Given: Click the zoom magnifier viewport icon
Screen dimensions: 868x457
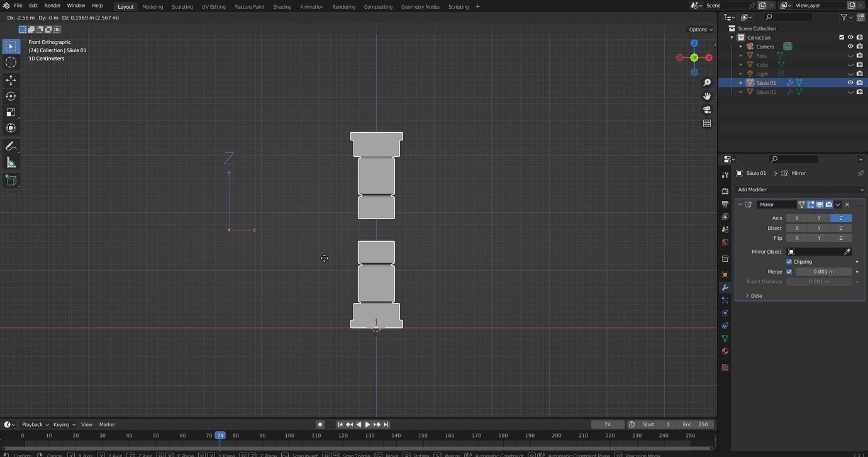Looking at the screenshot, I should point(707,82).
